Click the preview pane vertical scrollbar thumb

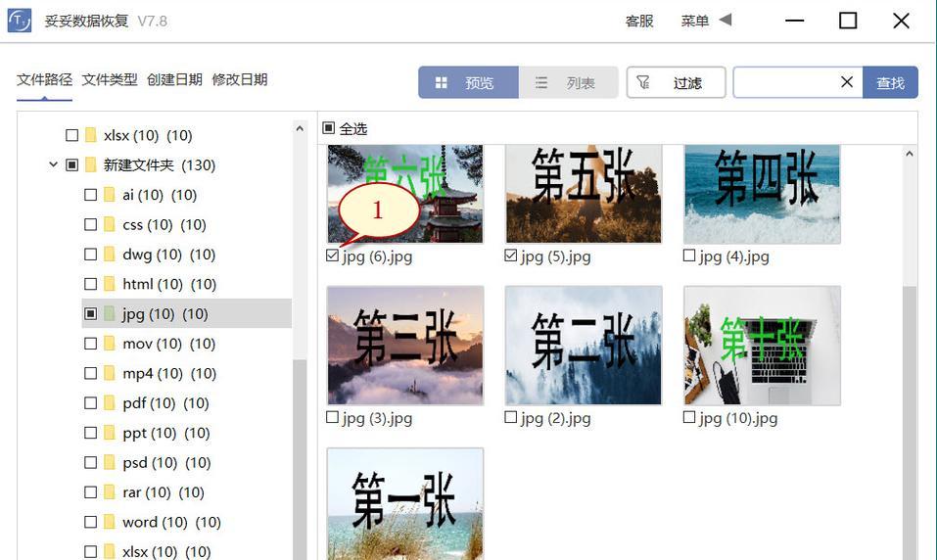[909, 423]
